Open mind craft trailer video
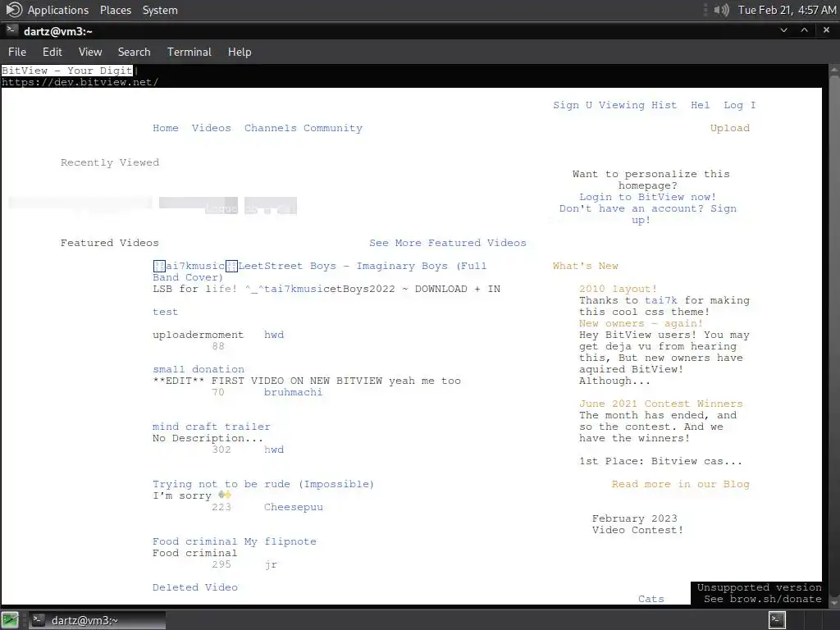 211,427
